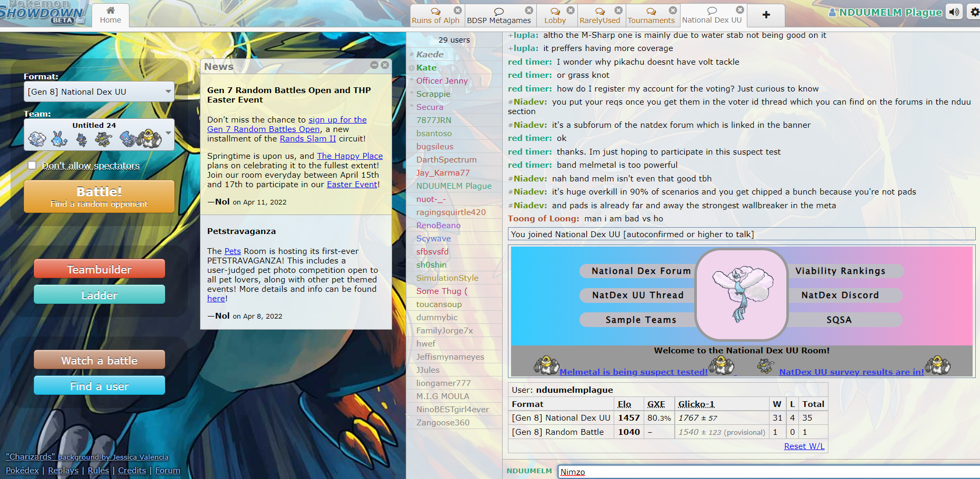This screenshot has width=980, height=479.
Task: Click Toong of Loong's name in chat
Action: click(x=543, y=218)
